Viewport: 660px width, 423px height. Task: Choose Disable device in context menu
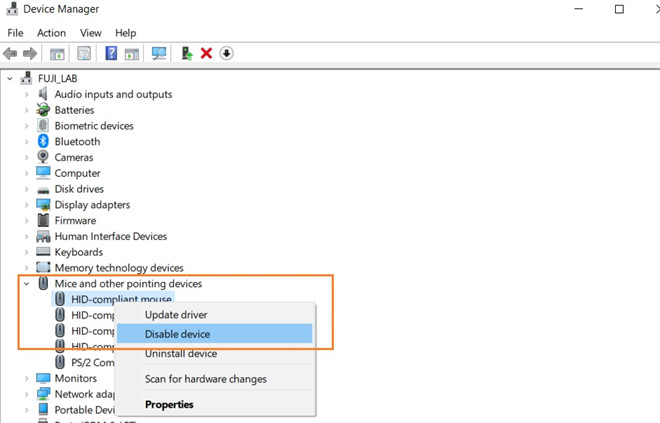coord(177,334)
